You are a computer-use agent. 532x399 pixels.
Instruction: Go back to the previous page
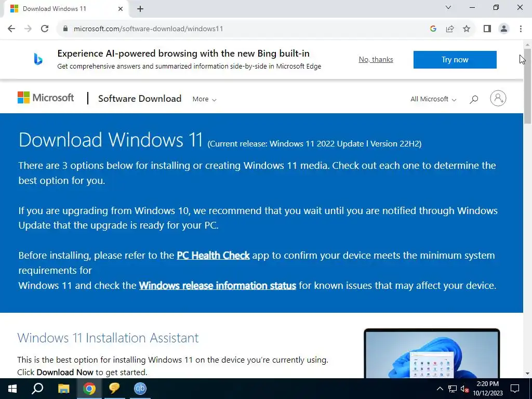11,29
